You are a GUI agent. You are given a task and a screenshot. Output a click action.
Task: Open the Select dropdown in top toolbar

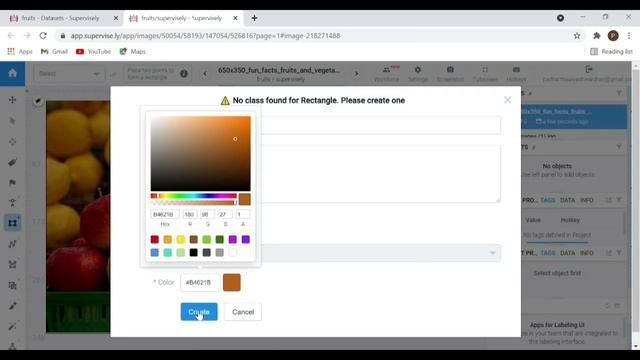(69, 74)
